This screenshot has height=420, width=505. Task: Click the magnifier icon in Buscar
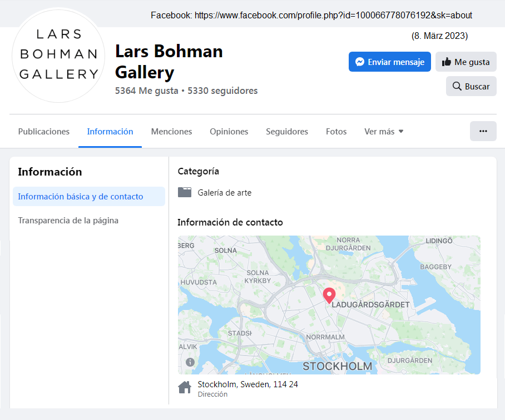[457, 86]
